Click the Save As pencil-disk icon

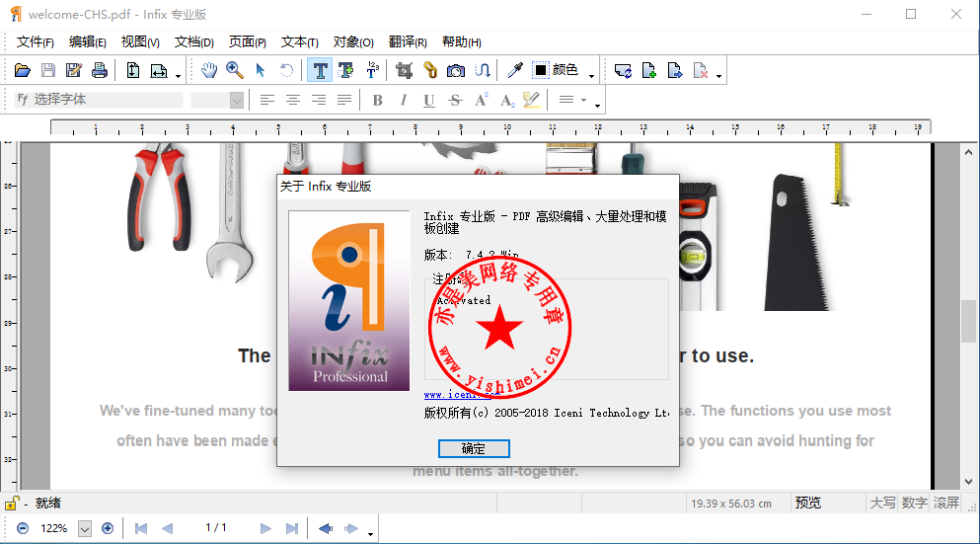[x=74, y=70]
